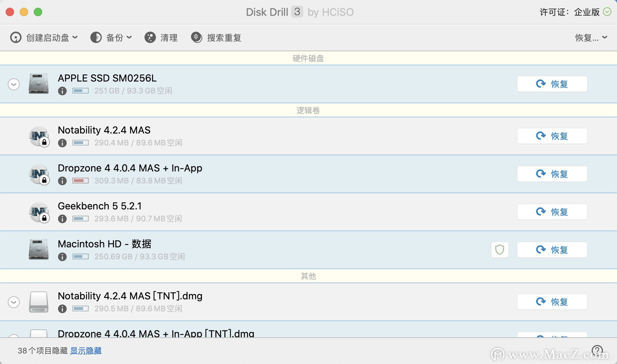Click the 硬件磁盘 section header

tap(308, 58)
